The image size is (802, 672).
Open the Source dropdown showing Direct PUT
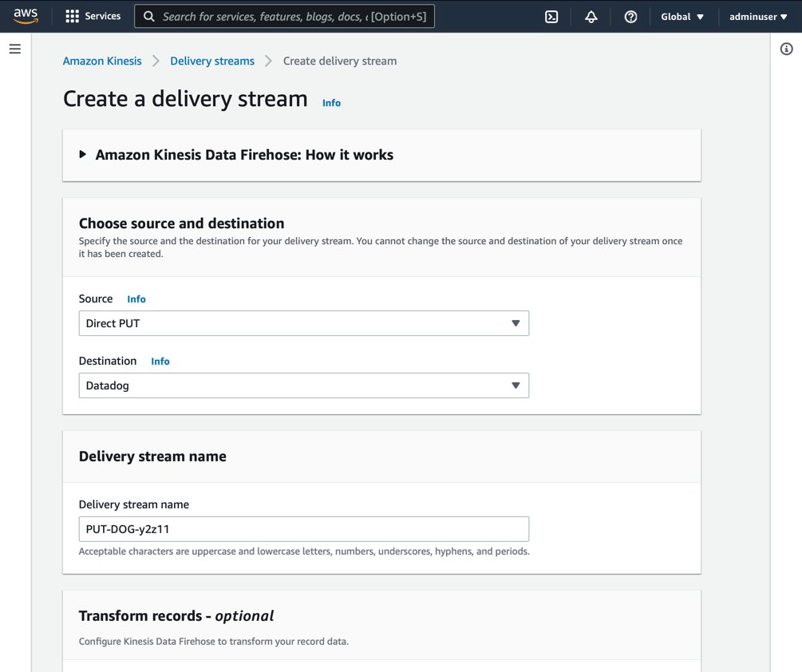click(x=303, y=323)
